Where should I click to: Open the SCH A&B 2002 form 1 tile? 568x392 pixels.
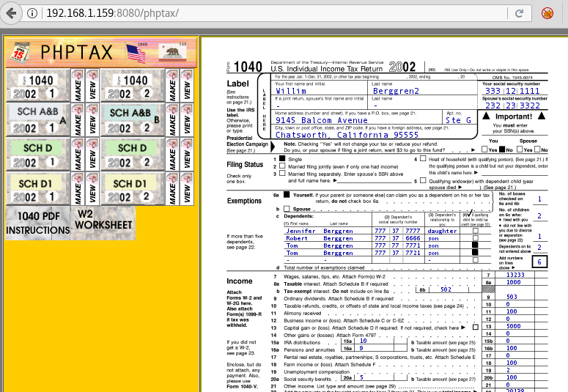point(37,120)
